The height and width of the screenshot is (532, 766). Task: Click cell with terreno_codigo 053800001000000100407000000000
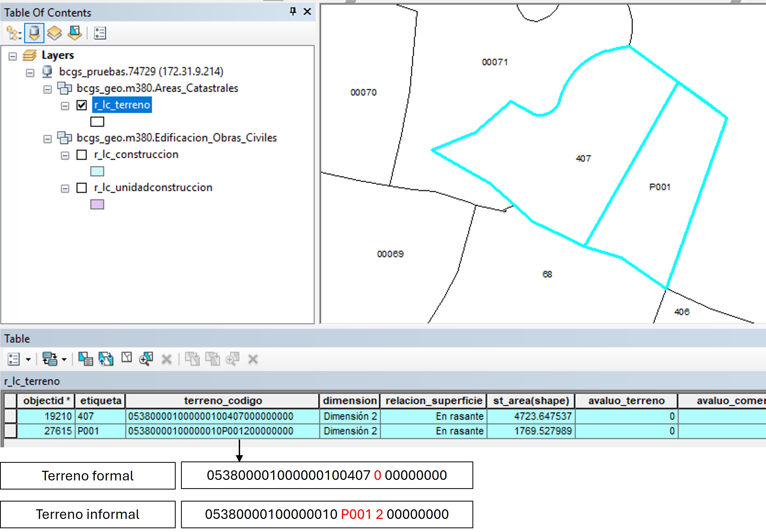coord(222,416)
